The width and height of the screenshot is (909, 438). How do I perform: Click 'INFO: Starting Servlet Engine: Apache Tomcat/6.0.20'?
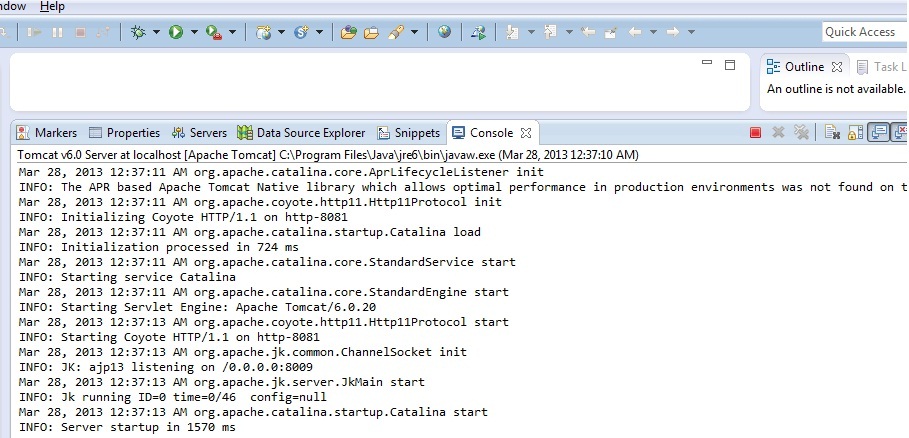pyautogui.click(x=198, y=307)
